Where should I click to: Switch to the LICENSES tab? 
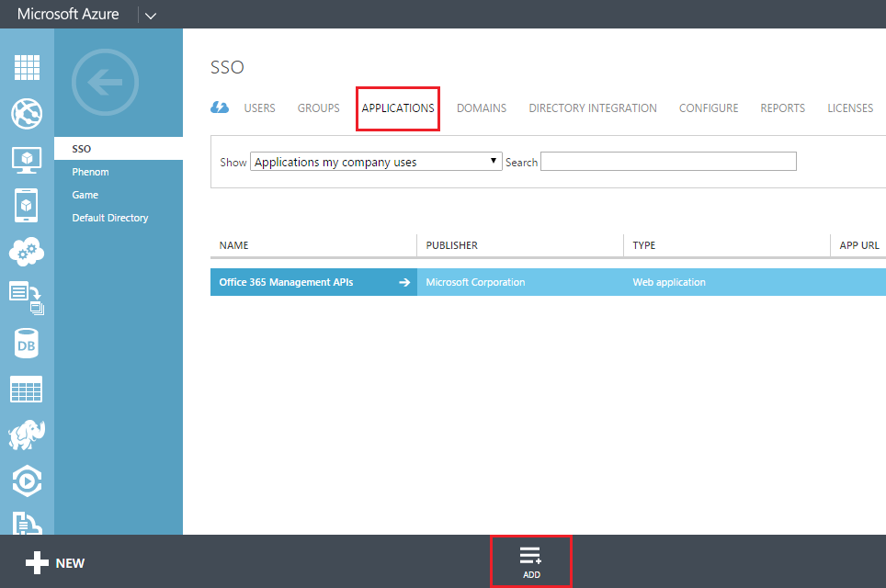[850, 107]
